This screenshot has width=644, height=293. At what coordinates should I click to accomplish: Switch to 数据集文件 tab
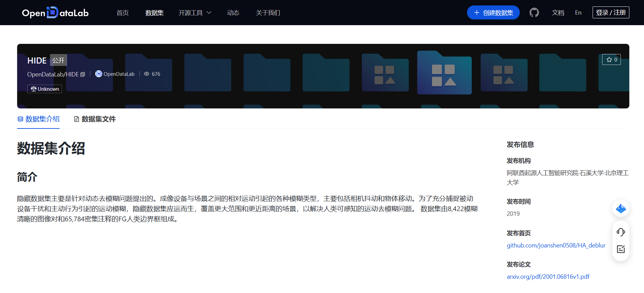[x=95, y=119]
